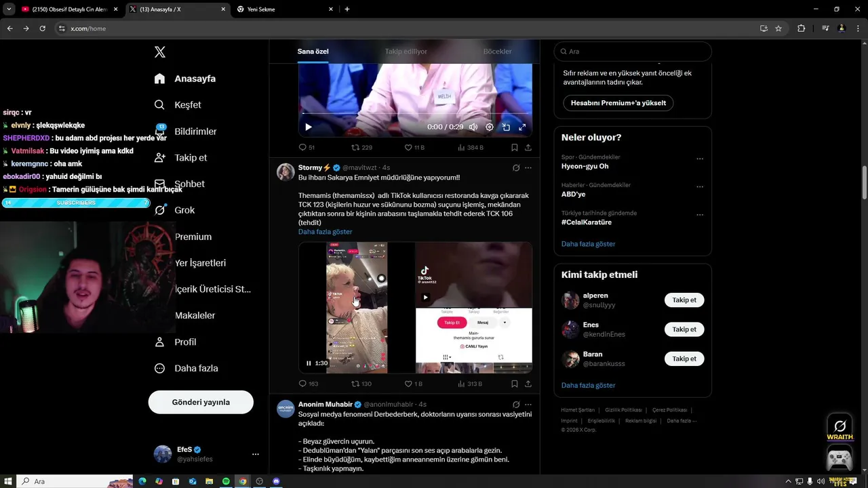
Task: Click the Ara search field on X
Action: [633, 52]
